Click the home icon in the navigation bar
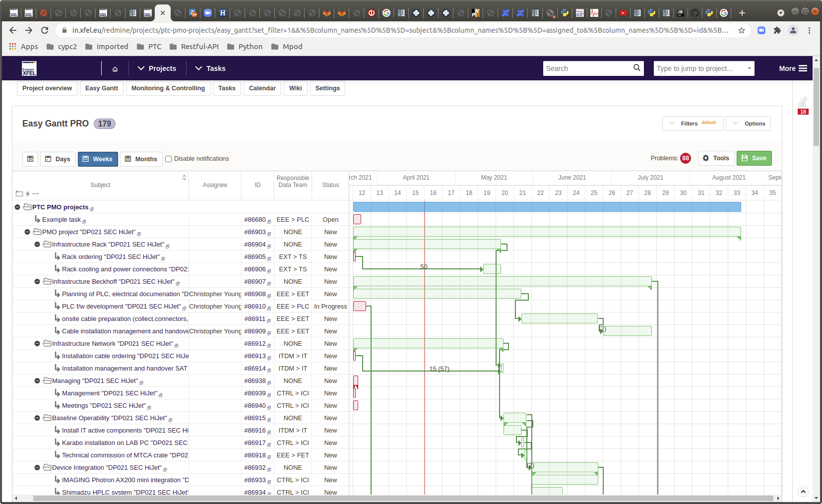 point(115,68)
